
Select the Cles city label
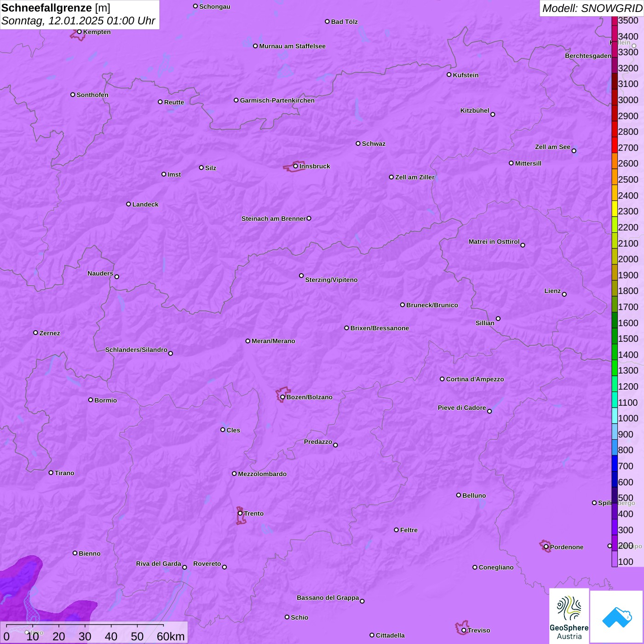pos(233,430)
